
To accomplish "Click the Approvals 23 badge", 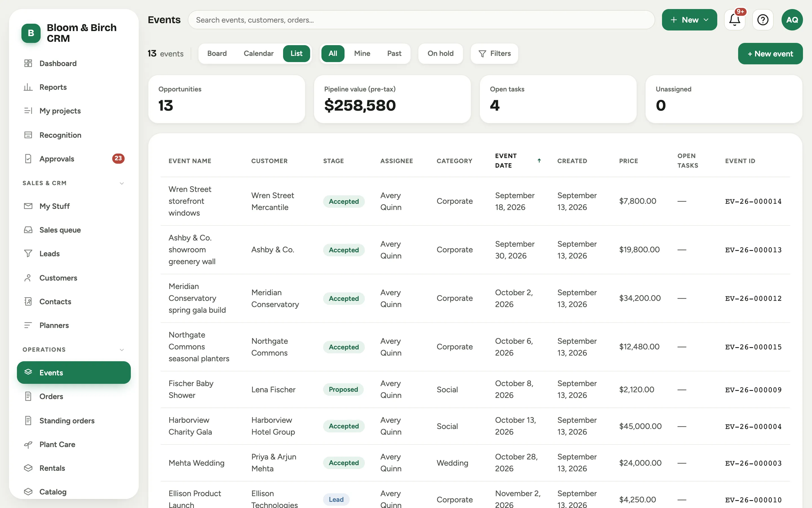I will 118,159.
